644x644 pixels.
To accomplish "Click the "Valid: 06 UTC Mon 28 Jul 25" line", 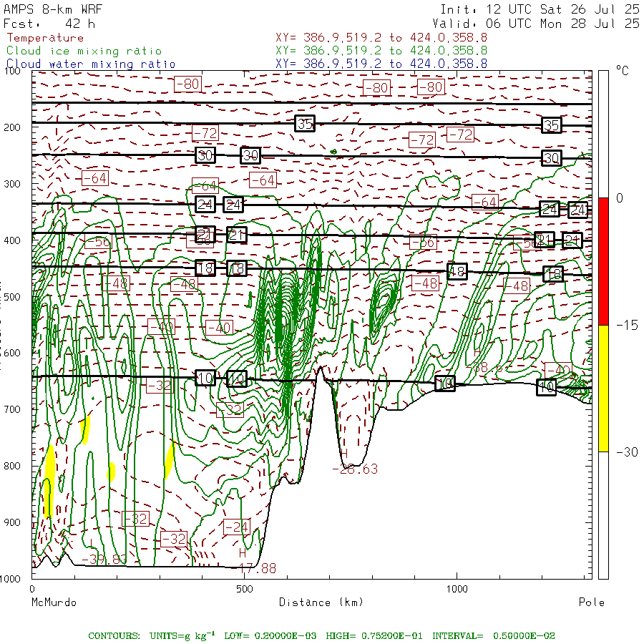I will pyautogui.click(x=535, y=24).
